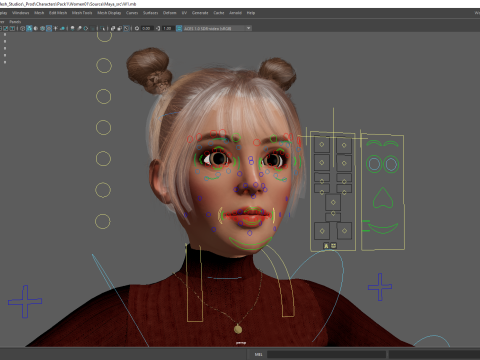Select the right green eyebrow control in face panel
This screenshot has width=480, height=360.
[x=391, y=144]
